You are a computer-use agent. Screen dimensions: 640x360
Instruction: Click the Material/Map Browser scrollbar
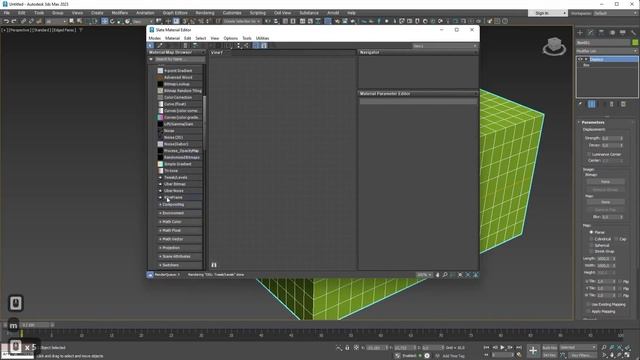click(x=204, y=122)
